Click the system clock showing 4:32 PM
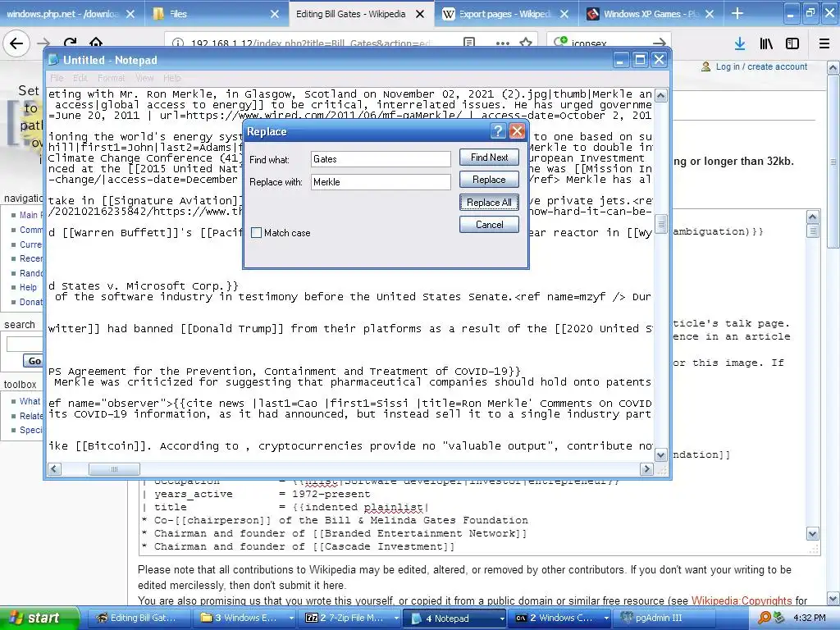The height and width of the screenshot is (630, 840). [810, 618]
